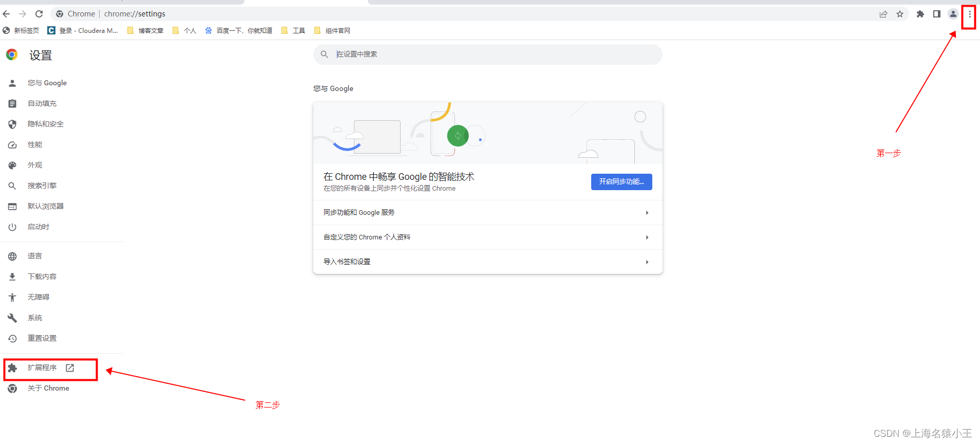The width and height of the screenshot is (980, 443).
Task: Open 您与 Google settings section
Action: coord(47,83)
